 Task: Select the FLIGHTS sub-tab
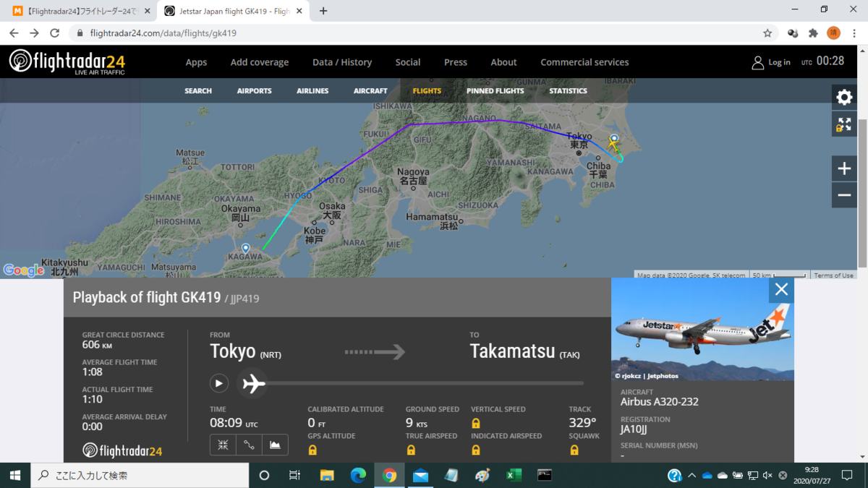point(427,91)
